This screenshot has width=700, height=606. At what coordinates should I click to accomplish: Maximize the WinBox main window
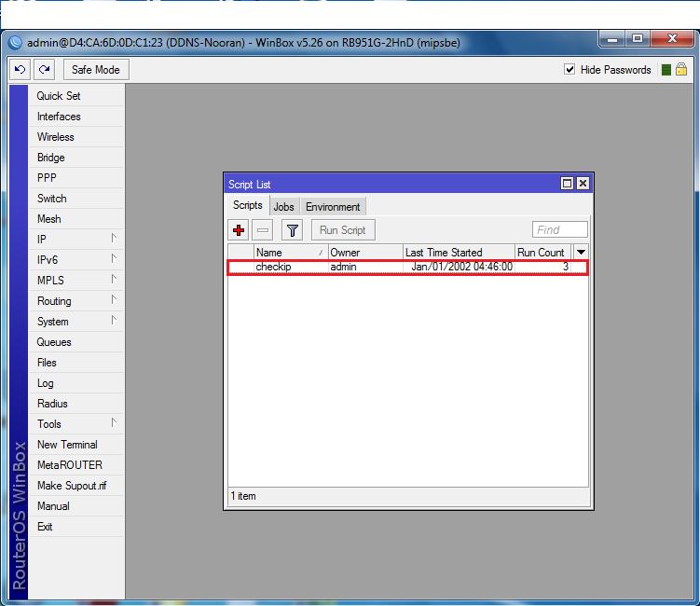pyautogui.click(x=638, y=39)
